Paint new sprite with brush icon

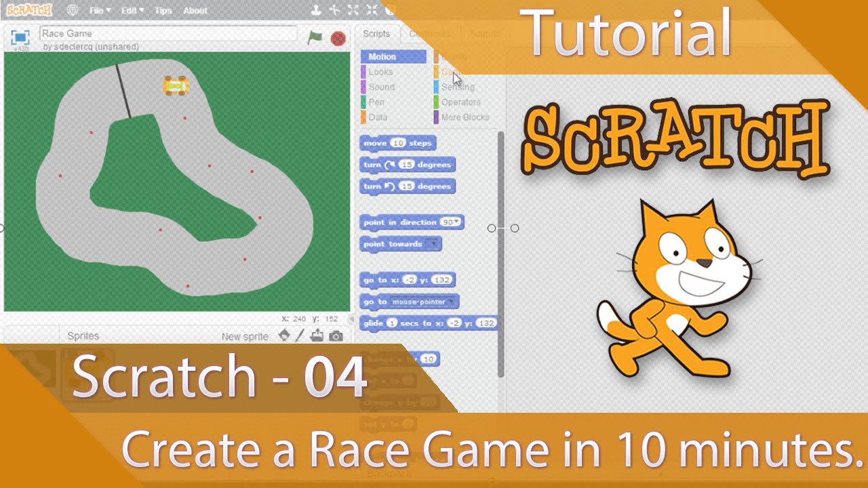300,335
